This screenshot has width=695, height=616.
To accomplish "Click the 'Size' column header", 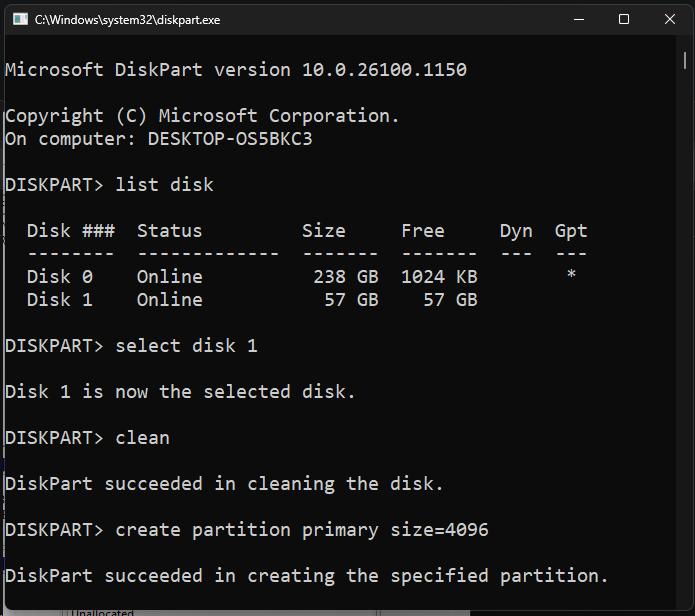I will coord(324,231).
